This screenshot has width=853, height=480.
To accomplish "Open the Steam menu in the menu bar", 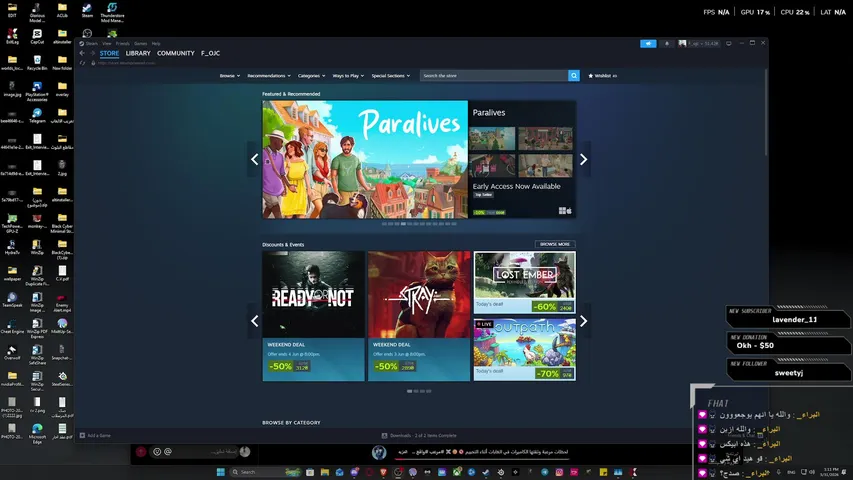I will (91, 44).
